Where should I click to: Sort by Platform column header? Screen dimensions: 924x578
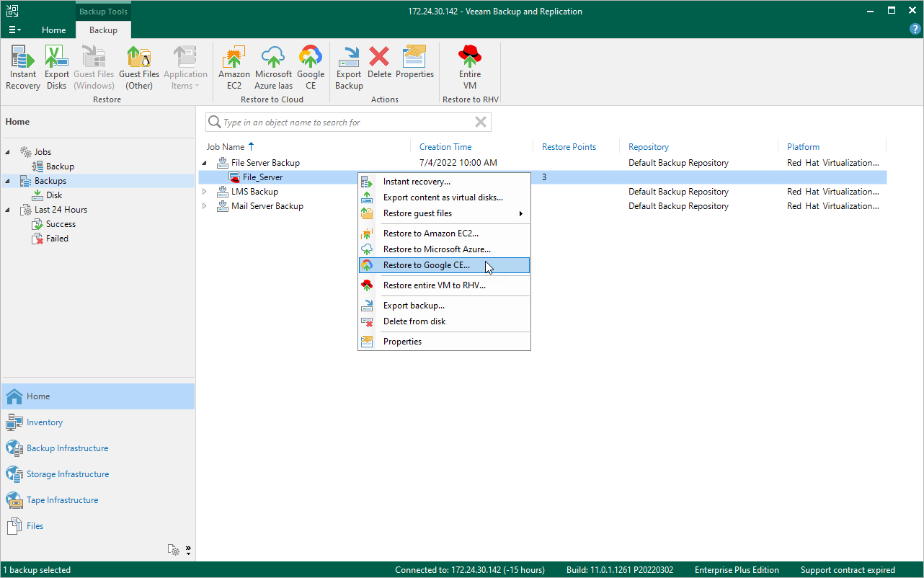[803, 147]
